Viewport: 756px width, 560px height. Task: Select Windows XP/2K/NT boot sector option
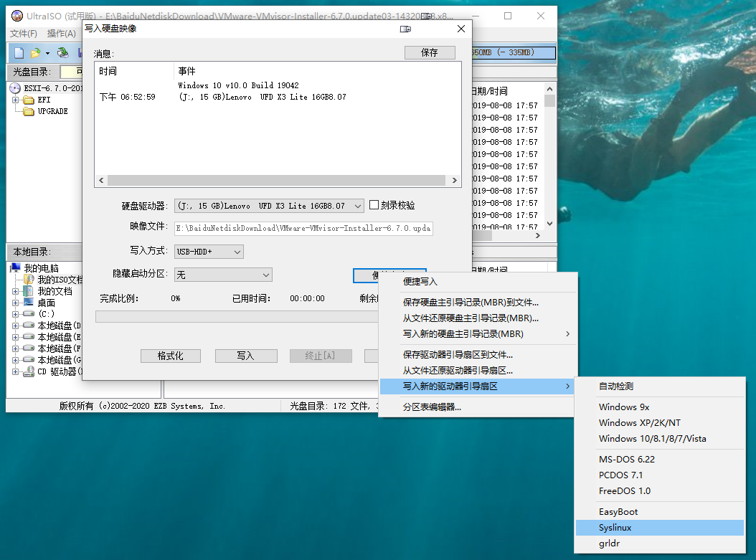(660, 422)
